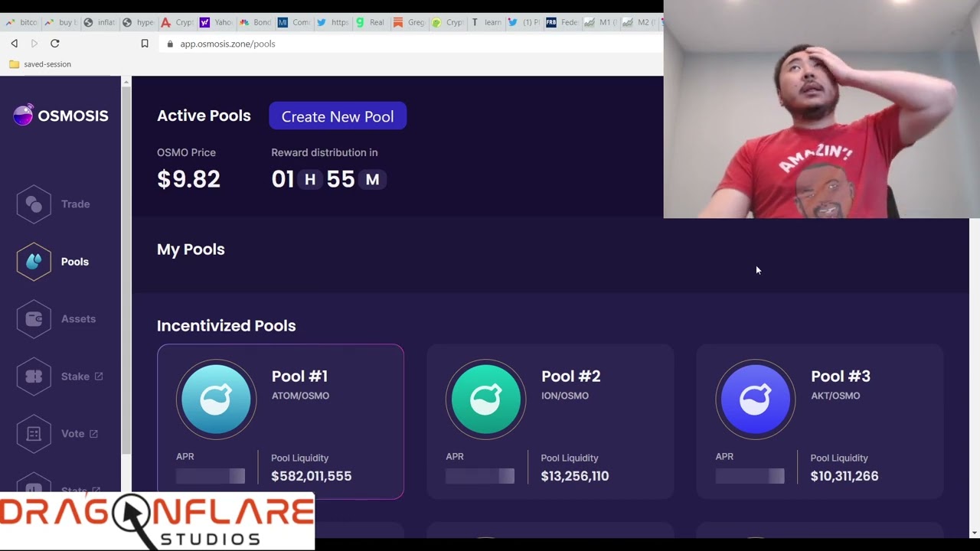This screenshot has height=551, width=980.
Task: Select the Pools sidebar label
Action: click(x=75, y=262)
